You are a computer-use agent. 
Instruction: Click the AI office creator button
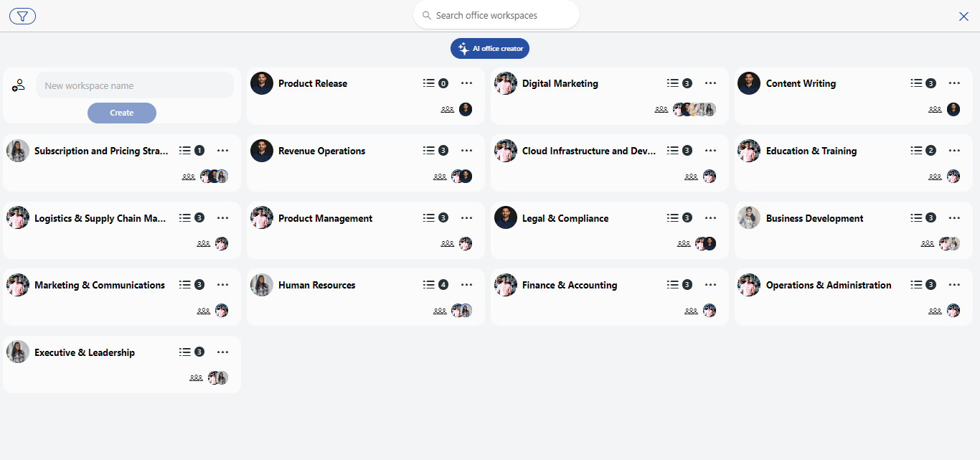(x=489, y=48)
